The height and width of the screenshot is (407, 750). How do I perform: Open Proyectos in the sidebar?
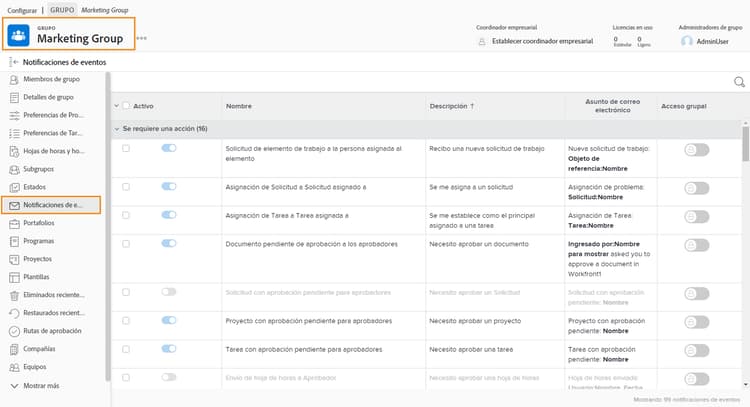click(x=37, y=259)
